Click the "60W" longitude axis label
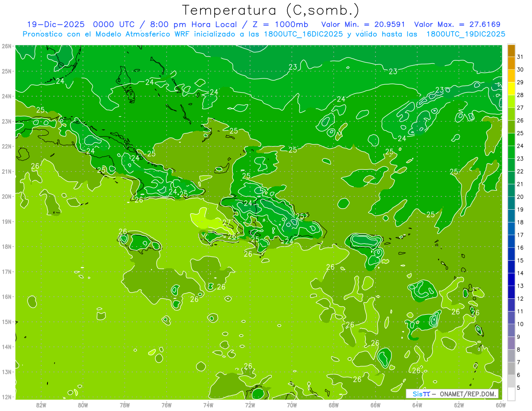 pyautogui.click(x=501, y=405)
